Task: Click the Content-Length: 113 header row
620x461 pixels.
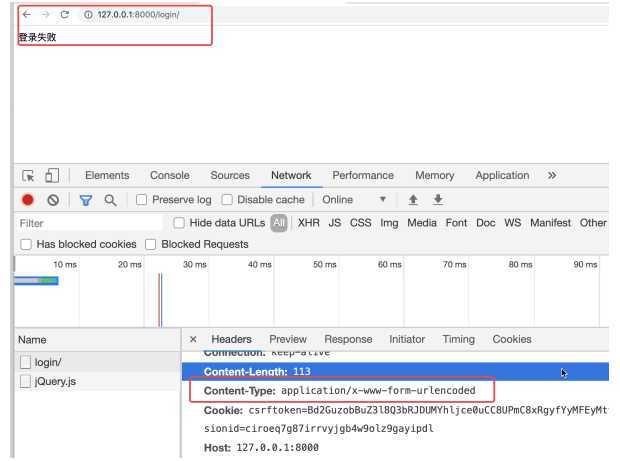Action: coord(395,372)
